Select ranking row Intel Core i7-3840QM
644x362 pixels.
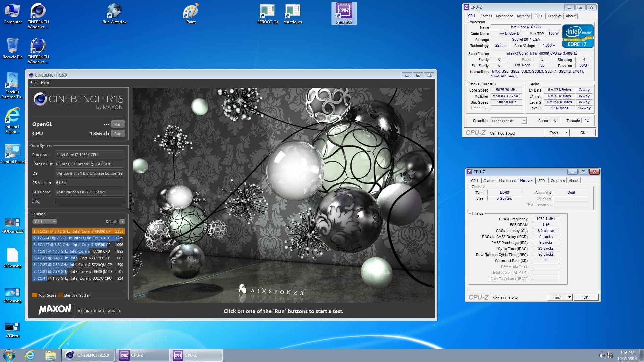(78, 271)
